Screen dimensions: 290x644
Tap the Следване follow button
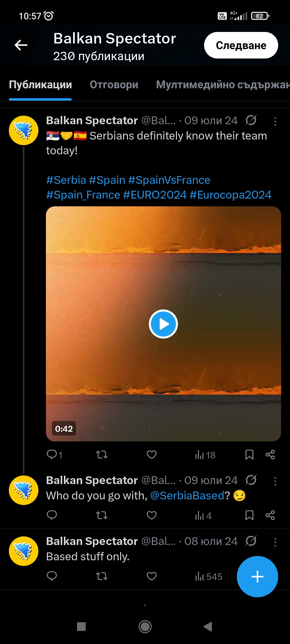click(241, 45)
